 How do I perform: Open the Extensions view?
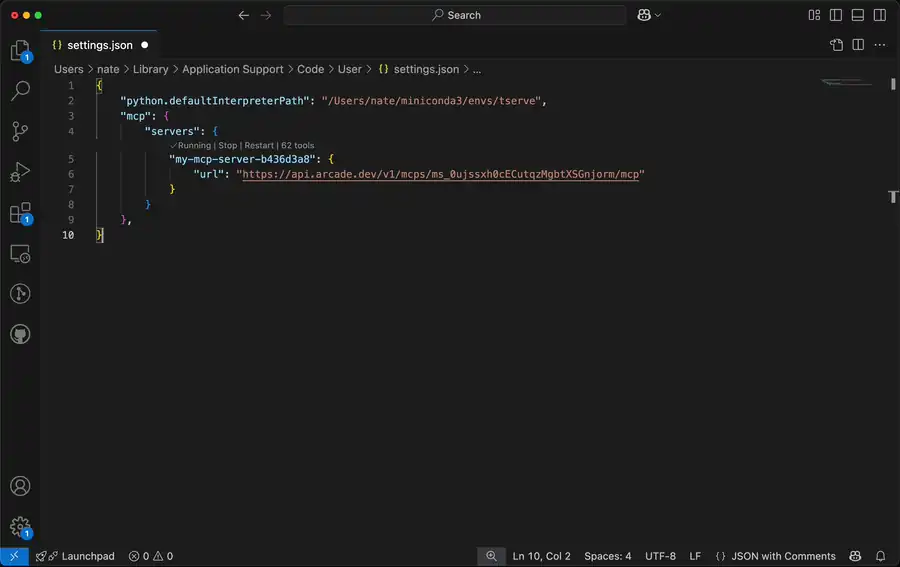pos(20,213)
